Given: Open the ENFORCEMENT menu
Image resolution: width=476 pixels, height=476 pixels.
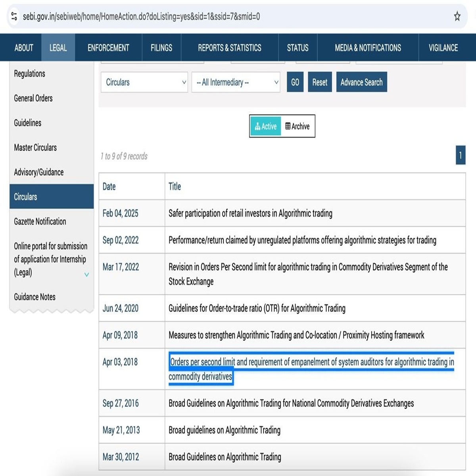Looking at the screenshot, I should coord(108,48).
